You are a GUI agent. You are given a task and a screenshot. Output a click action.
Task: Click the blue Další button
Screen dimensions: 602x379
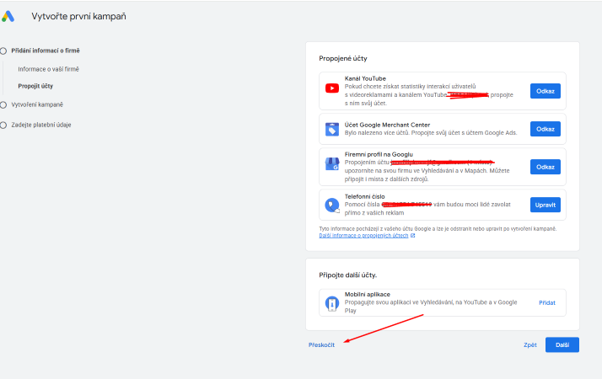pos(562,345)
